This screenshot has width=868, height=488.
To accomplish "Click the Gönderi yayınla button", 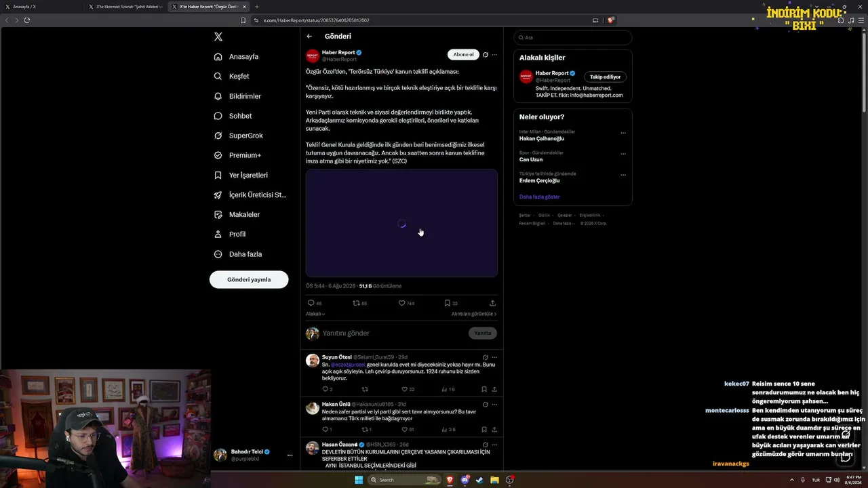I will [x=249, y=279].
